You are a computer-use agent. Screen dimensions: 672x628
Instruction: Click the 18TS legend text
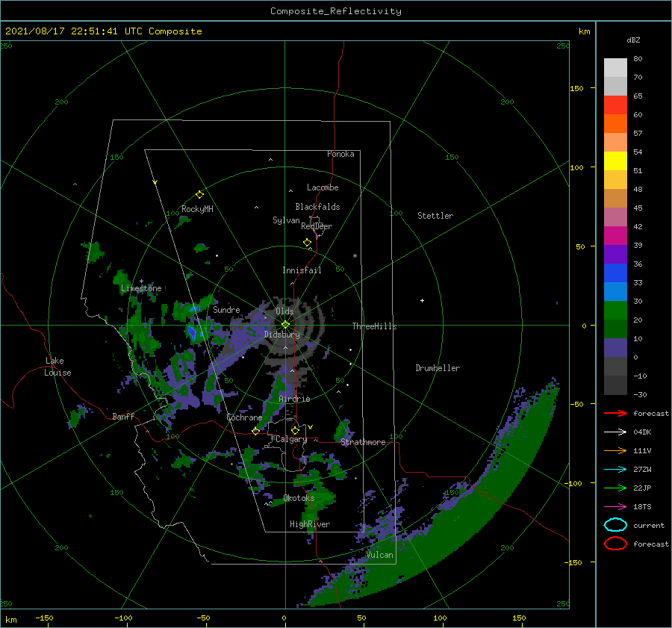point(642,507)
